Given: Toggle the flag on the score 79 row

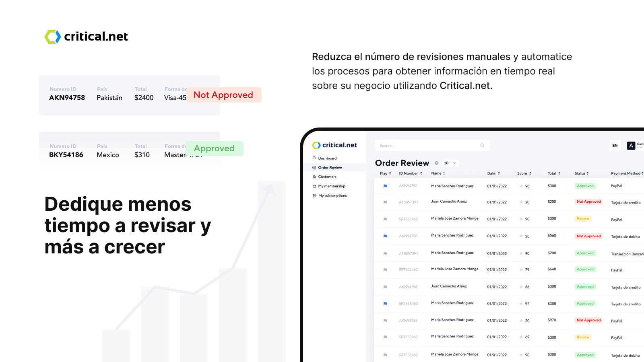Looking at the screenshot, I should [385, 269].
